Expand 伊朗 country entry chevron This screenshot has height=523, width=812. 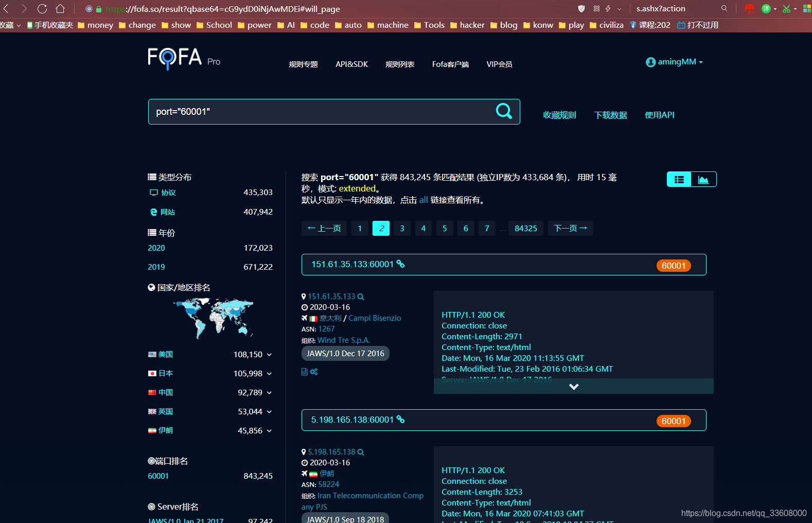pyautogui.click(x=269, y=431)
